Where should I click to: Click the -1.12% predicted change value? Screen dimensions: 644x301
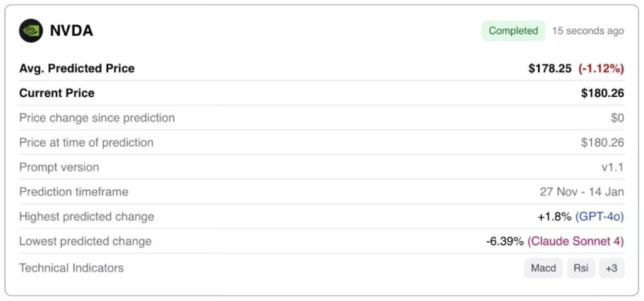(600, 68)
